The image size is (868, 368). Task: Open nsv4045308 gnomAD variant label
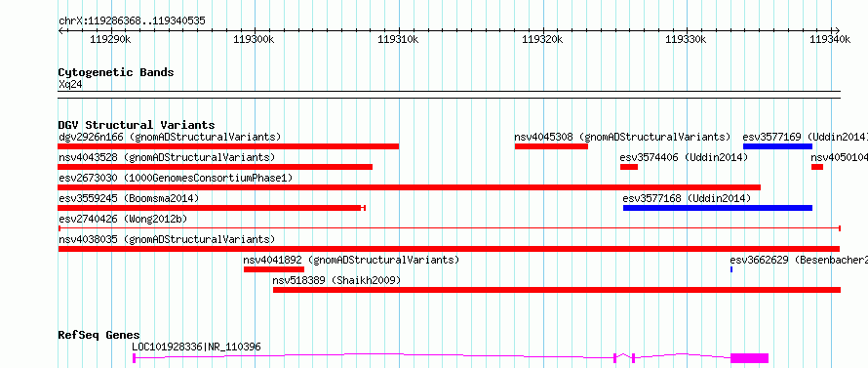pyautogui.click(x=622, y=137)
